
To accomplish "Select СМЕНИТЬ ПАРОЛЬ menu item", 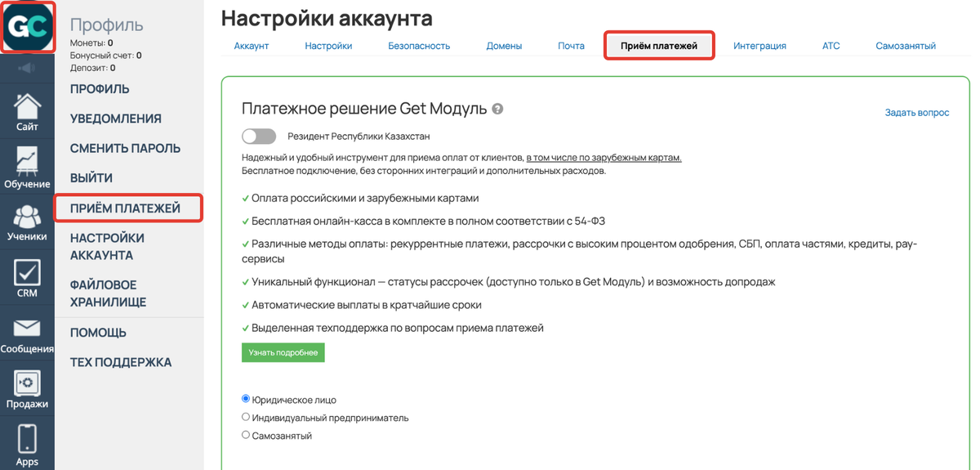I will [125, 149].
